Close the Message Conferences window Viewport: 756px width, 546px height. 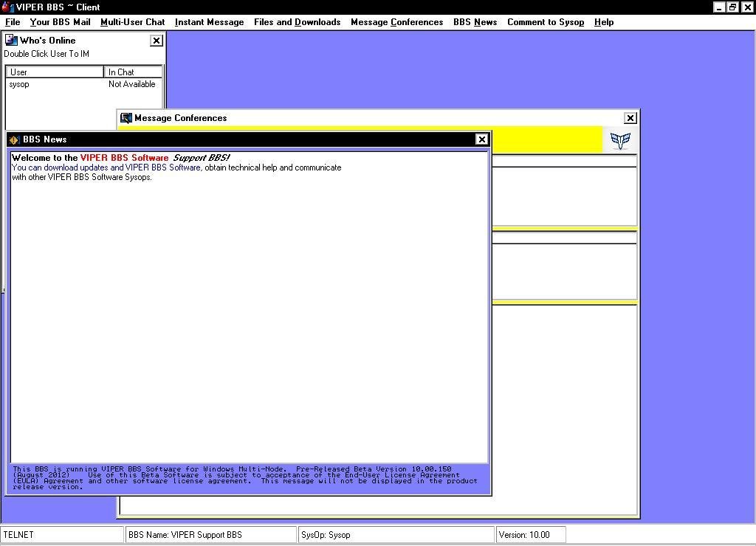click(x=630, y=118)
